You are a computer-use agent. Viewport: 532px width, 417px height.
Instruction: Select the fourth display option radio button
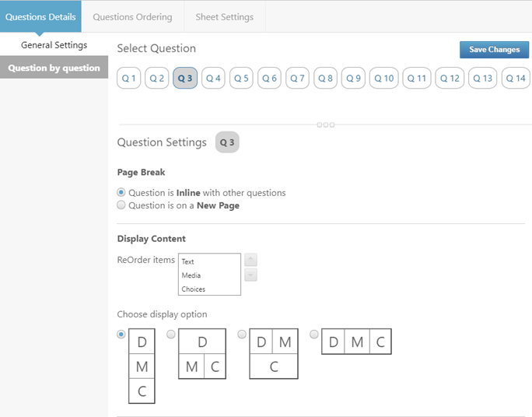314,335
